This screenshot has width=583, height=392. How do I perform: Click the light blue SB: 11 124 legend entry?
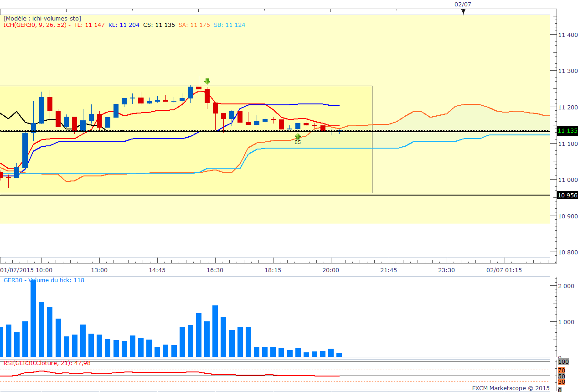(x=229, y=25)
